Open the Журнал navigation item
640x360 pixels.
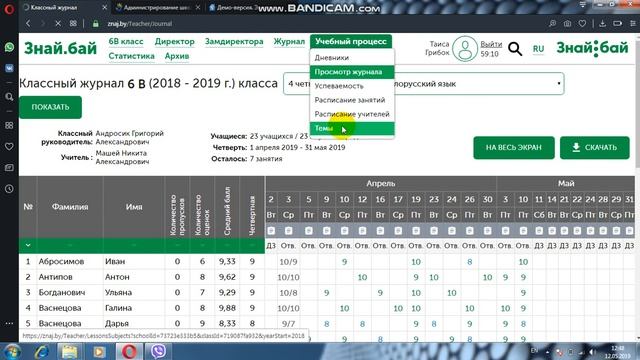pyautogui.click(x=289, y=41)
